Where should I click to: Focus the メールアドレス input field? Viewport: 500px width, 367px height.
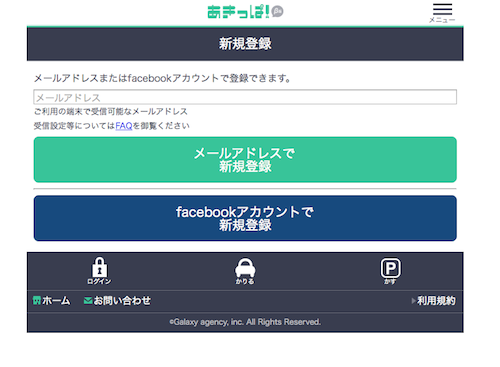245,97
